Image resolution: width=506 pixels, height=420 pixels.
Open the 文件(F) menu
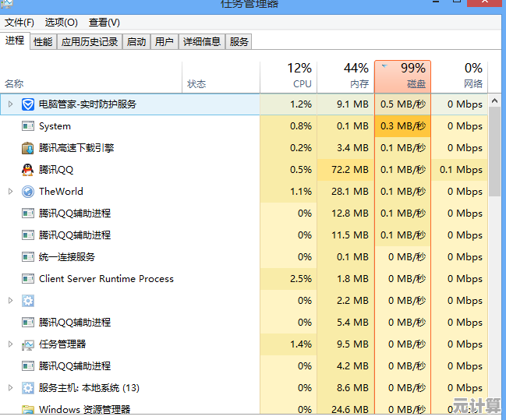point(19,23)
